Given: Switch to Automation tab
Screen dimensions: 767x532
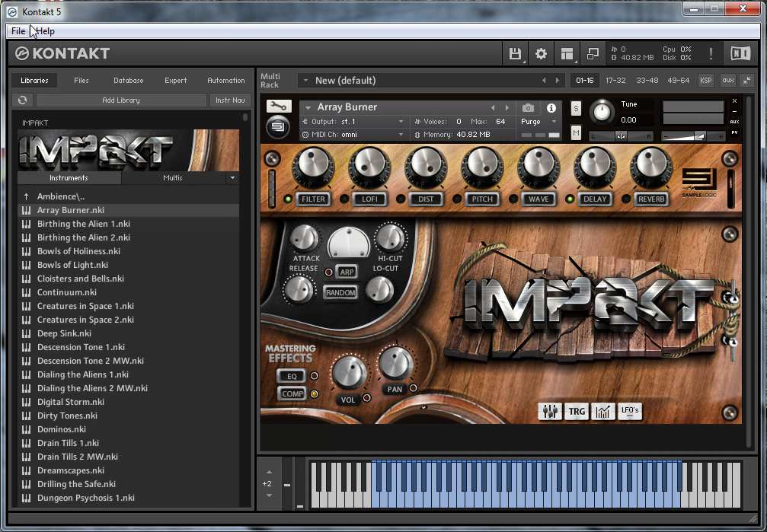Looking at the screenshot, I should click(226, 80).
